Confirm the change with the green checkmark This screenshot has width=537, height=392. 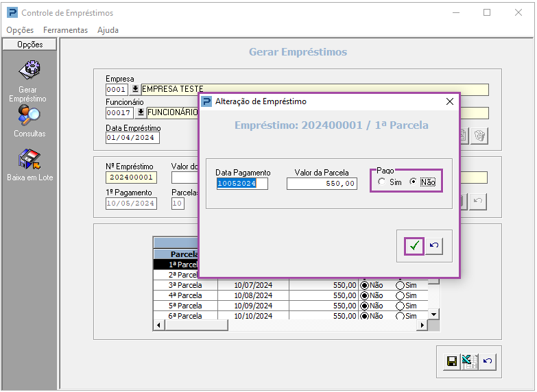click(414, 246)
